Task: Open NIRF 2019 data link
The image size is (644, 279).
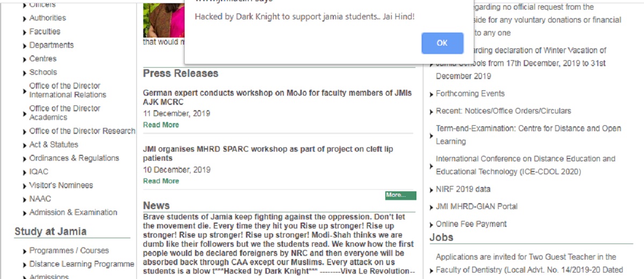Action: [463, 189]
